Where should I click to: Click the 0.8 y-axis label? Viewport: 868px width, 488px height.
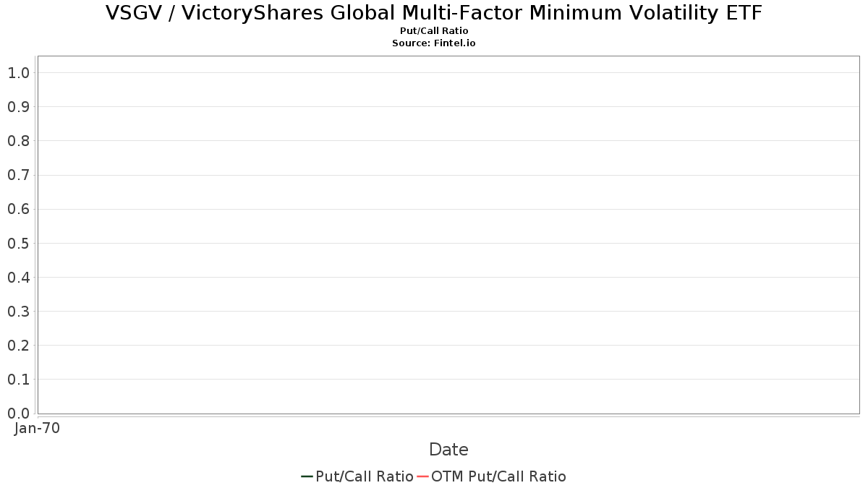point(18,141)
